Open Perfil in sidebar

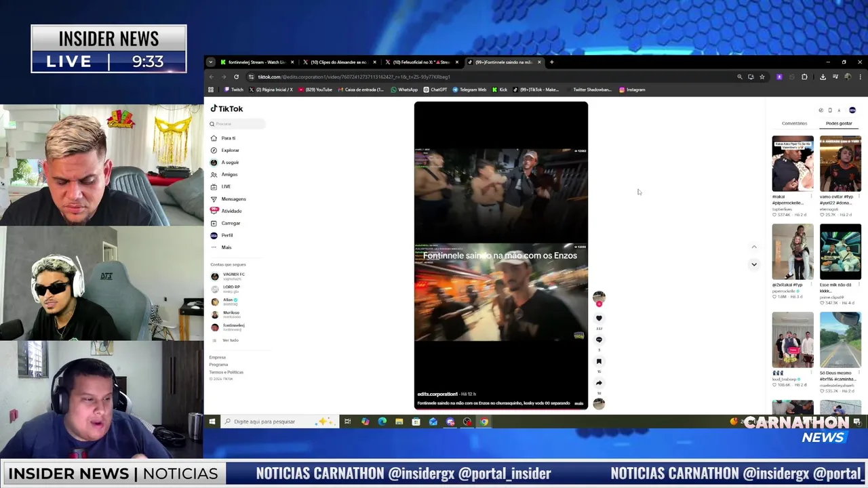pos(222,235)
